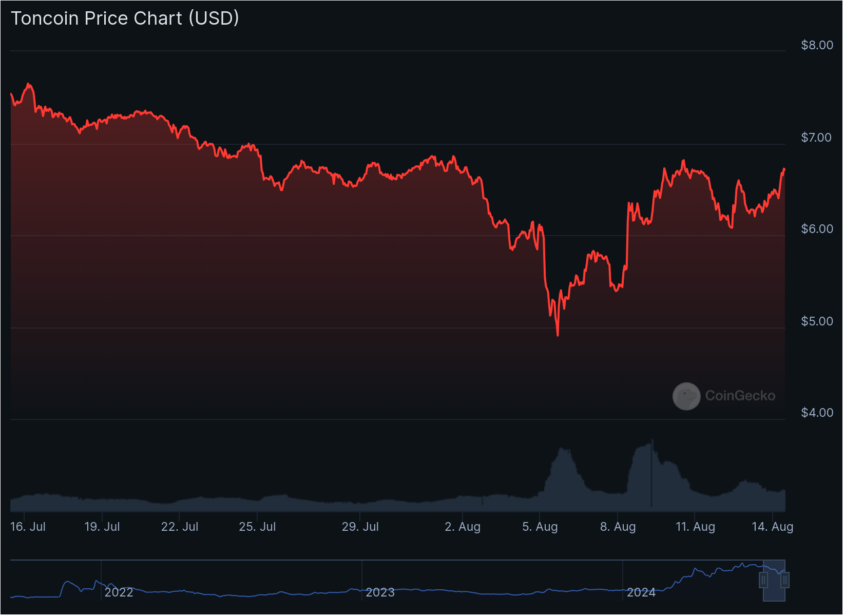The width and height of the screenshot is (844, 616).
Task: Select the 2023 label in the navigator
Action: click(380, 592)
